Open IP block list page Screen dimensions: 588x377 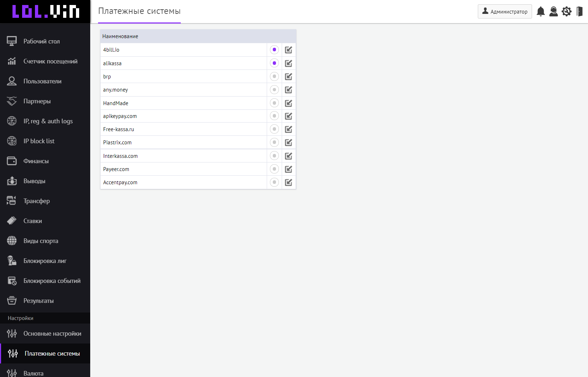39,141
